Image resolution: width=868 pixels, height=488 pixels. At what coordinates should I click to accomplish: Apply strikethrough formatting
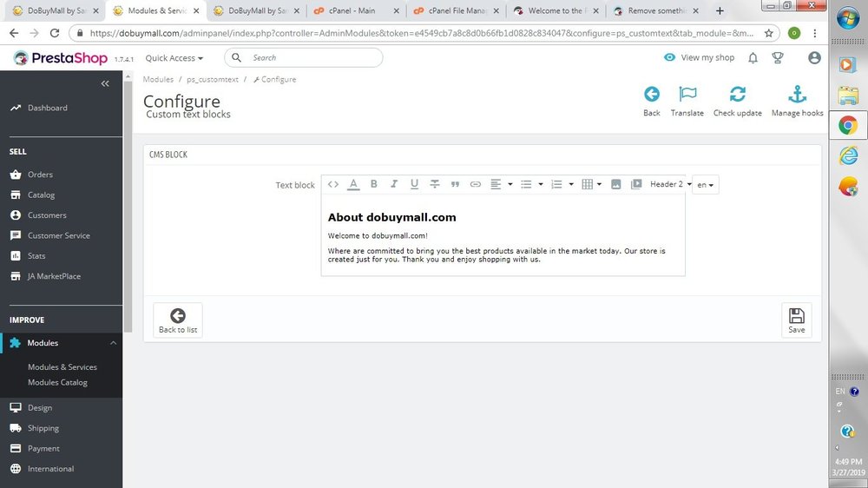[x=435, y=184]
